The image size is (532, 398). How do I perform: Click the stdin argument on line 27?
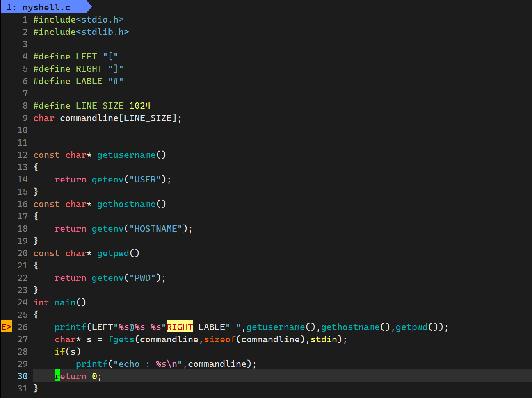pyautogui.click(x=324, y=339)
